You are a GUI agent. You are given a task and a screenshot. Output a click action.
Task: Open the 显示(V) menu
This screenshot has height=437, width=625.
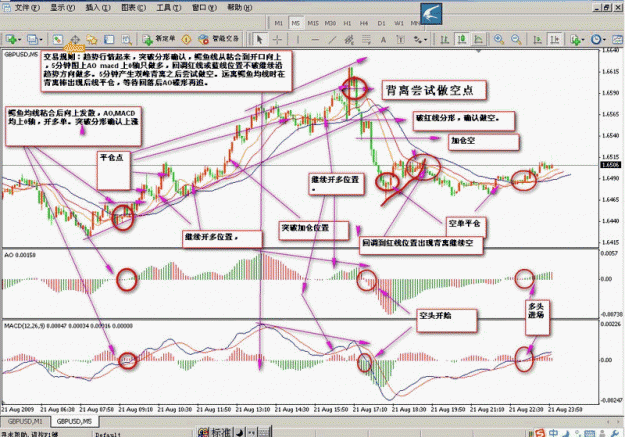[62, 8]
